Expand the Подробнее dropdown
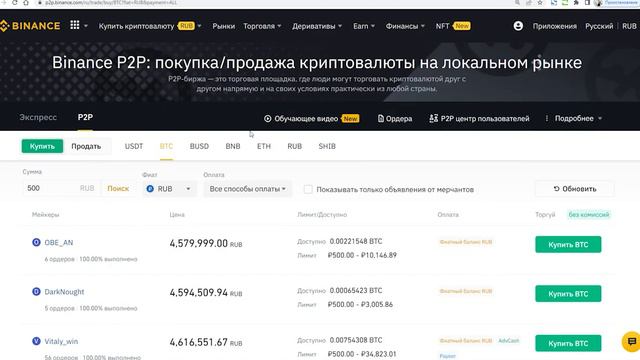 click(x=578, y=118)
